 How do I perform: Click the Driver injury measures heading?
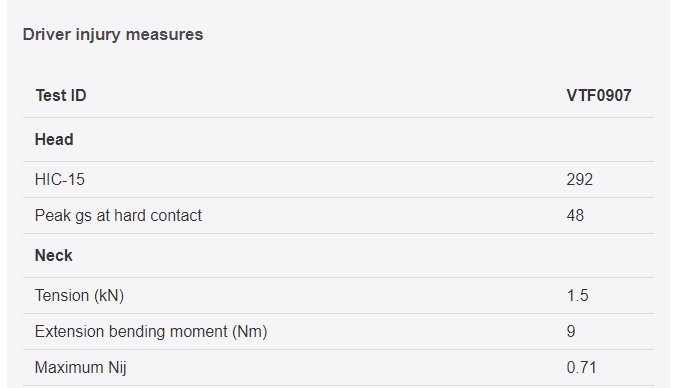point(113,34)
